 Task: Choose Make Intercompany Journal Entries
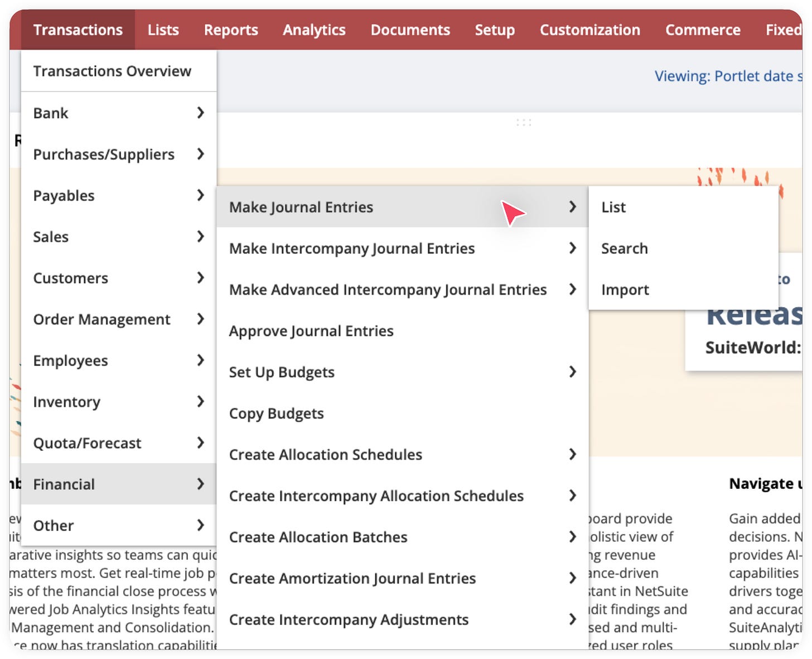coord(402,248)
